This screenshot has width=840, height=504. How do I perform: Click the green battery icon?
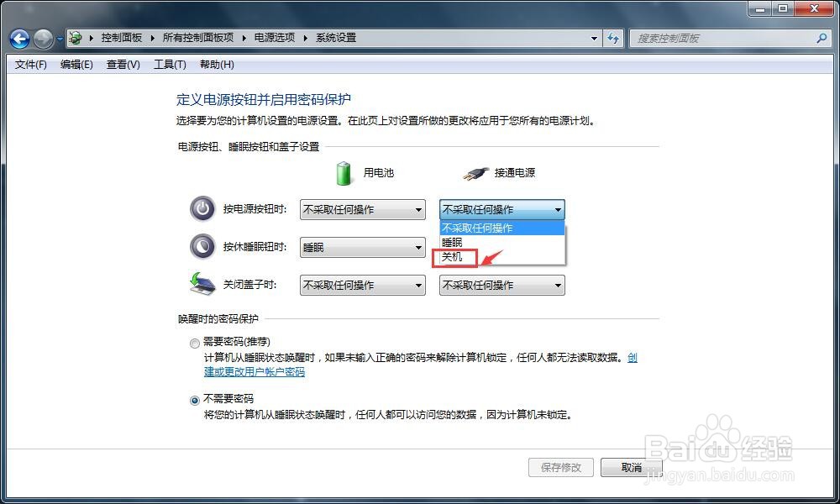tap(344, 173)
